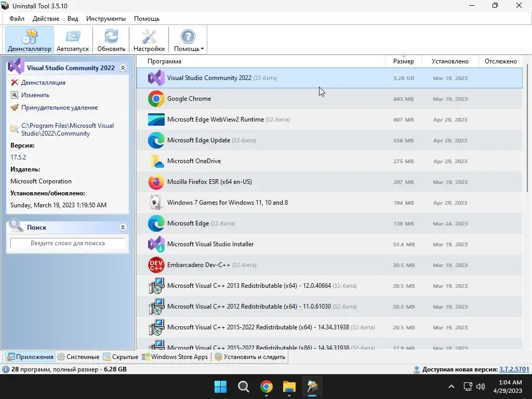Click Изменить in the sidebar
Screen dimensions: 532x399
click(x=35, y=95)
